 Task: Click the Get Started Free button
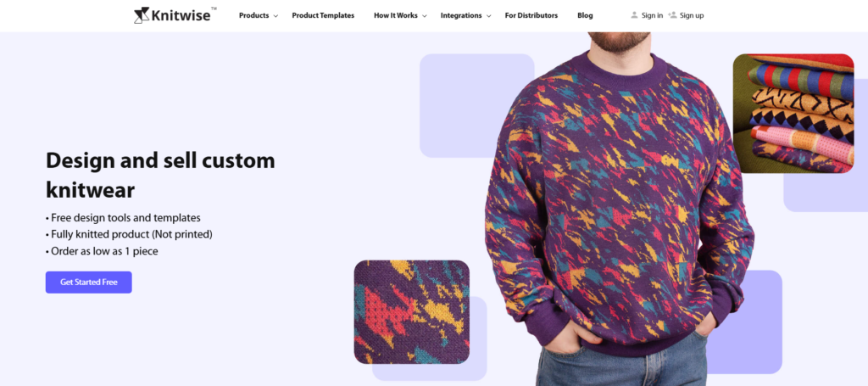[88, 283]
